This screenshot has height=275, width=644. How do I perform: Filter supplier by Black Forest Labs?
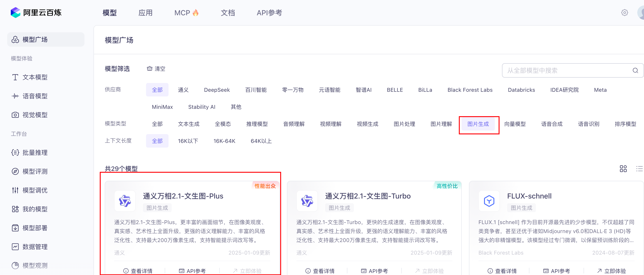click(470, 90)
